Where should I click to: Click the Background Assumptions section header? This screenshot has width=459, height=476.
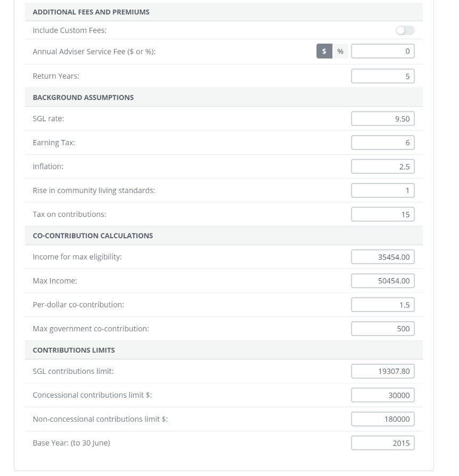coord(84,97)
